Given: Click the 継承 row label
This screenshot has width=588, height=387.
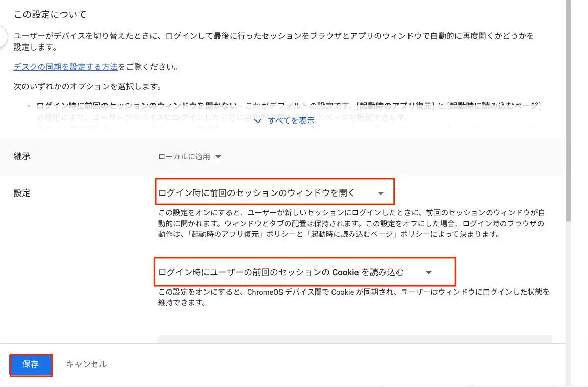Looking at the screenshot, I should (22, 157).
